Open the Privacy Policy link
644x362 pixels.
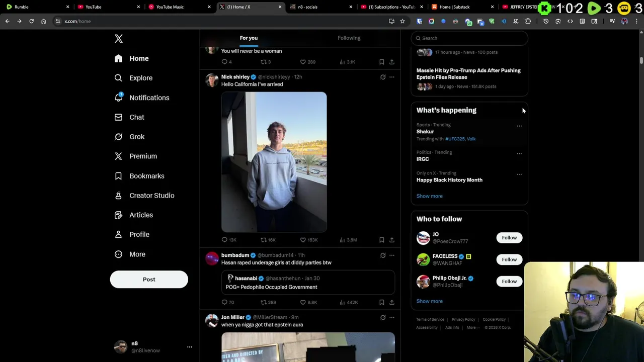[463, 320]
